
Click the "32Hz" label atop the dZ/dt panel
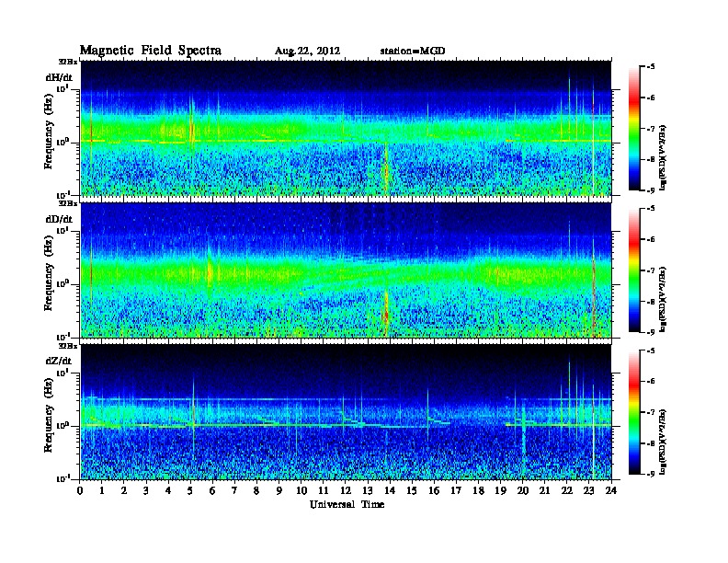(x=68, y=346)
